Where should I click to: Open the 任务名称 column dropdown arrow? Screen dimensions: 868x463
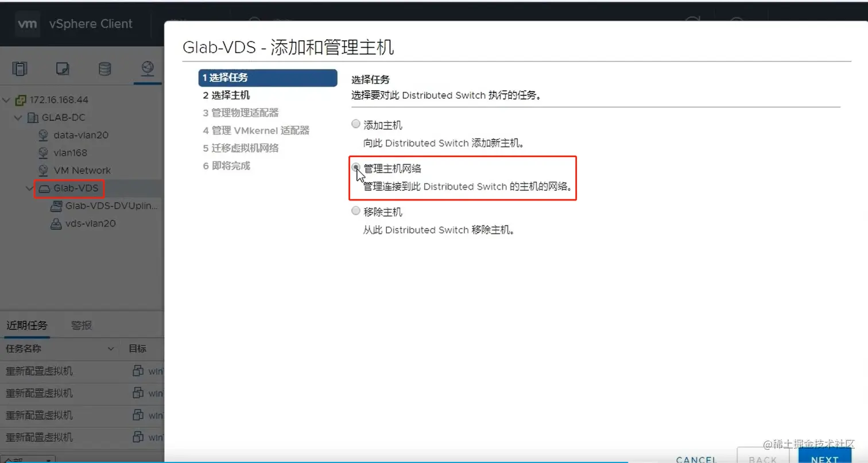tap(111, 349)
